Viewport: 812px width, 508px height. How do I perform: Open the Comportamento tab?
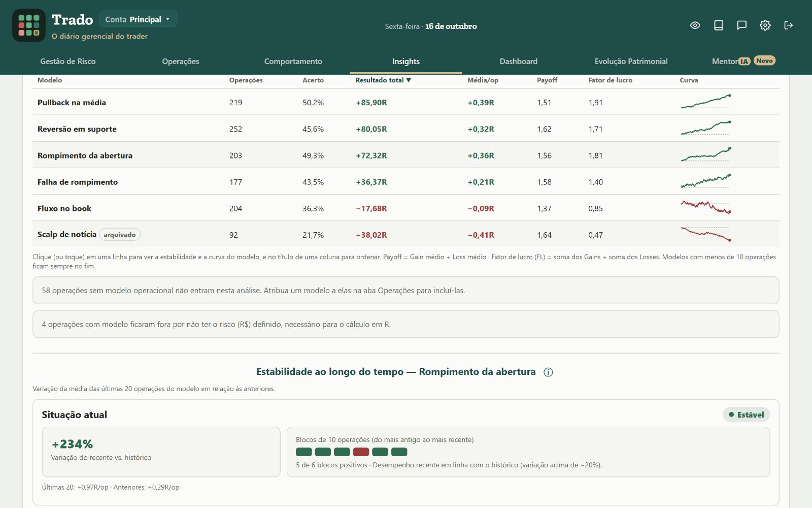pos(293,61)
